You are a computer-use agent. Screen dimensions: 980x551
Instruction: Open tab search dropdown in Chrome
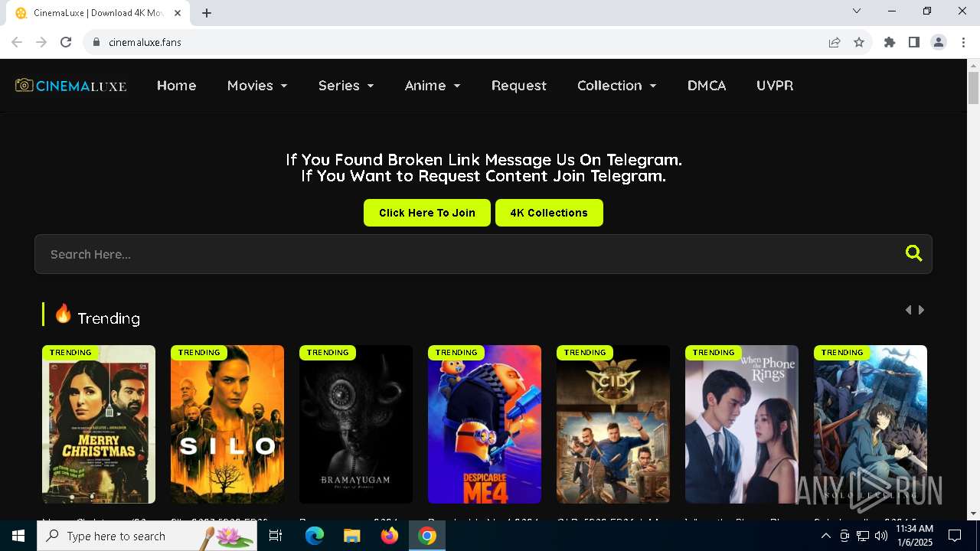click(857, 11)
